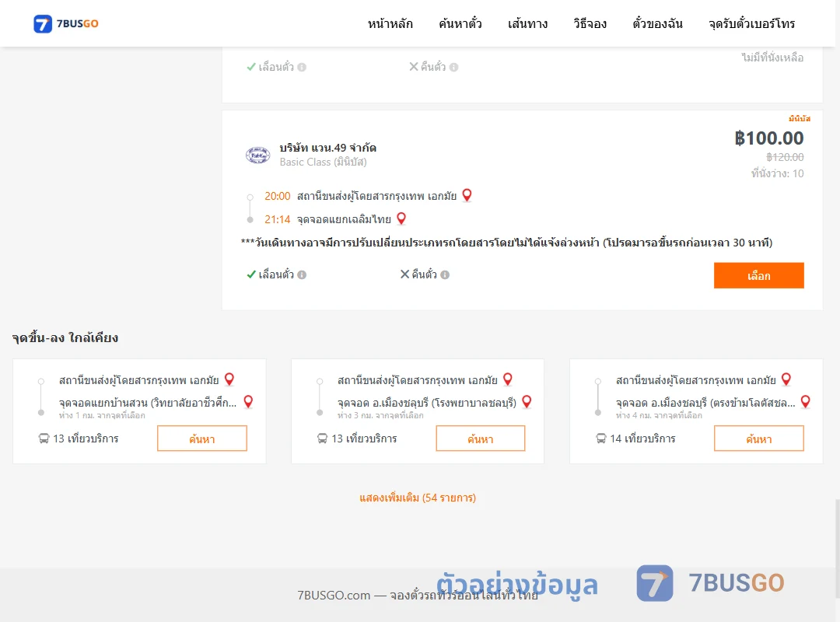Image resolution: width=840 pixels, height=622 pixels.
Task: Open จุดรับตั๋วเบอร์โทร navigation item
Action: tap(751, 23)
